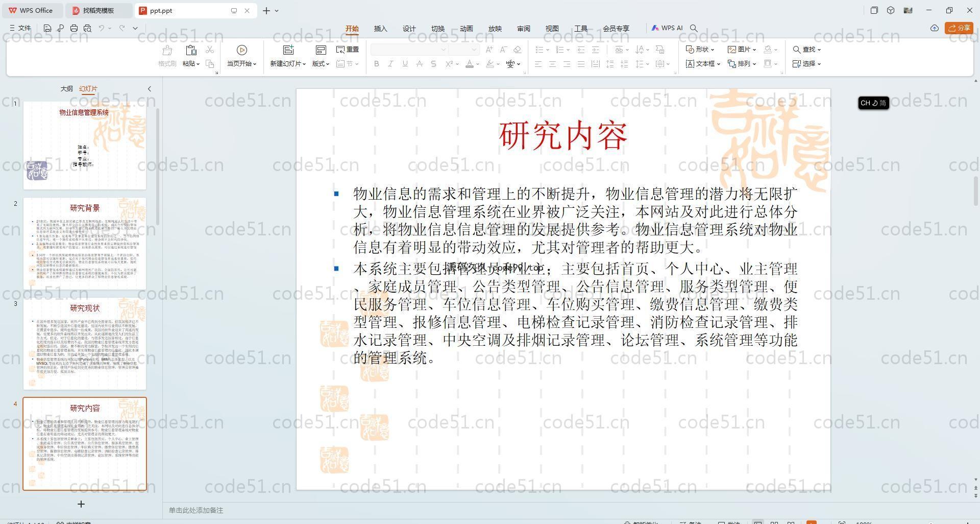
Task: Click the Format Painter (格式刷) icon
Action: click(x=167, y=50)
